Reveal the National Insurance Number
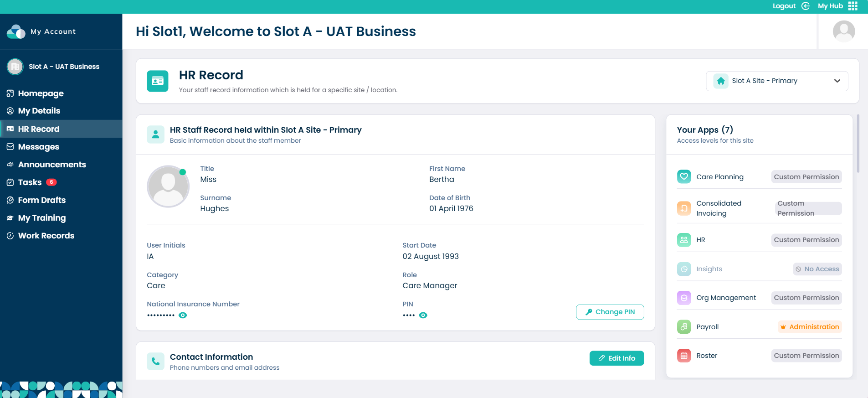868x398 pixels. (183, 315)
